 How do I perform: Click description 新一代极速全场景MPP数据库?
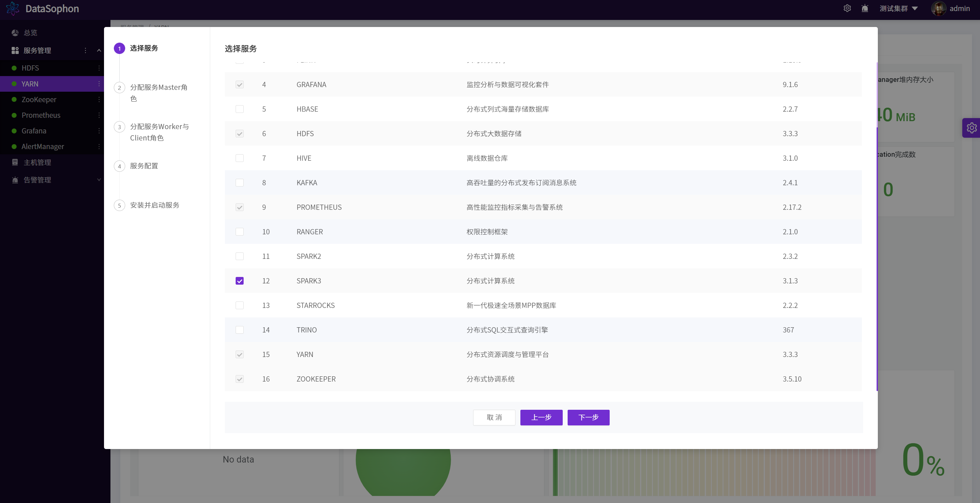tap(511, 305)
